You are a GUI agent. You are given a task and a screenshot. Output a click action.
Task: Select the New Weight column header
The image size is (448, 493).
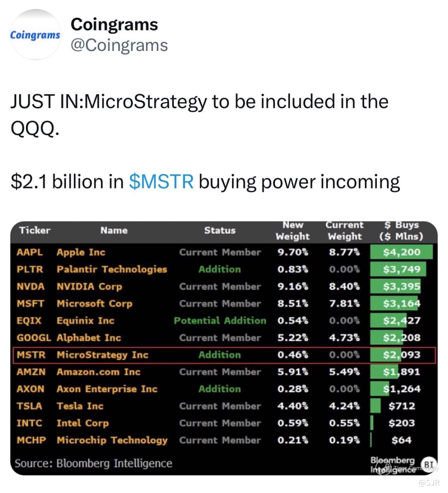point(292,231)
